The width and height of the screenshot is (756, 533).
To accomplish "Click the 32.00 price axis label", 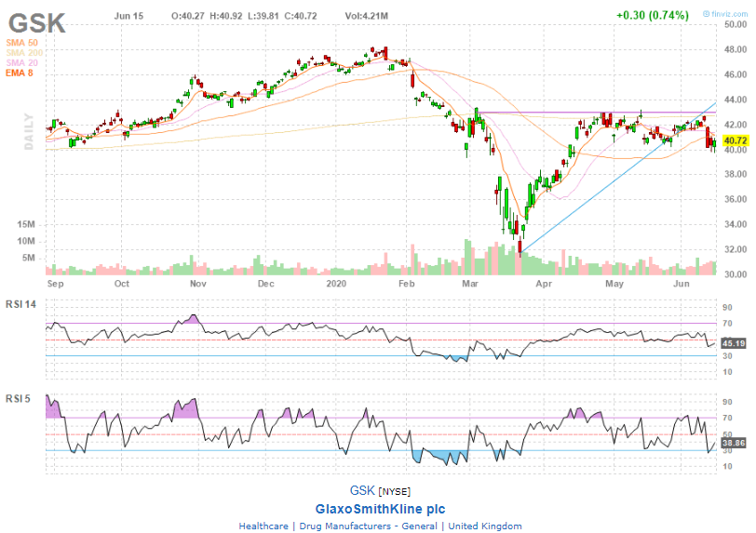I will 736,249.
